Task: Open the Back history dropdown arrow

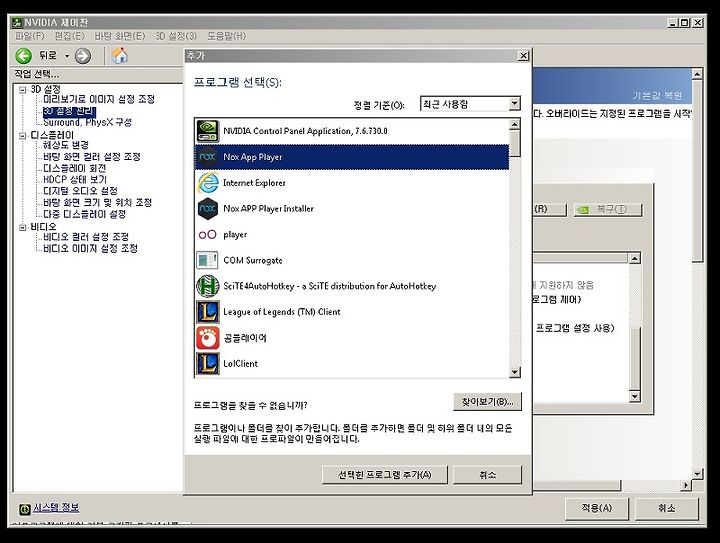Action: pyautogui.click(x=67, y=56)
